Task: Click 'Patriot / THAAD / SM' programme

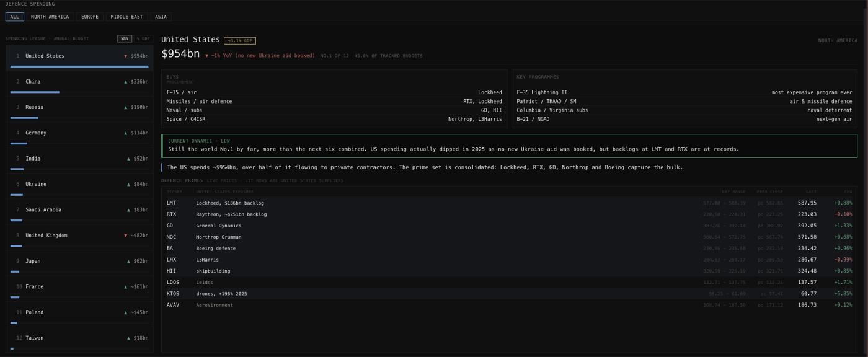Action: click(x=684, y=101)
